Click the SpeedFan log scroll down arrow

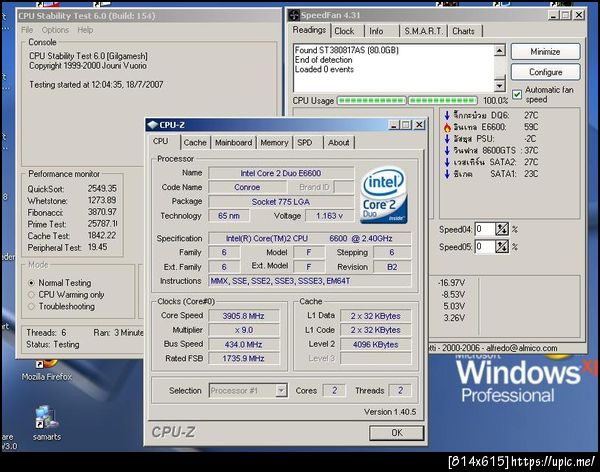point(499,86)
